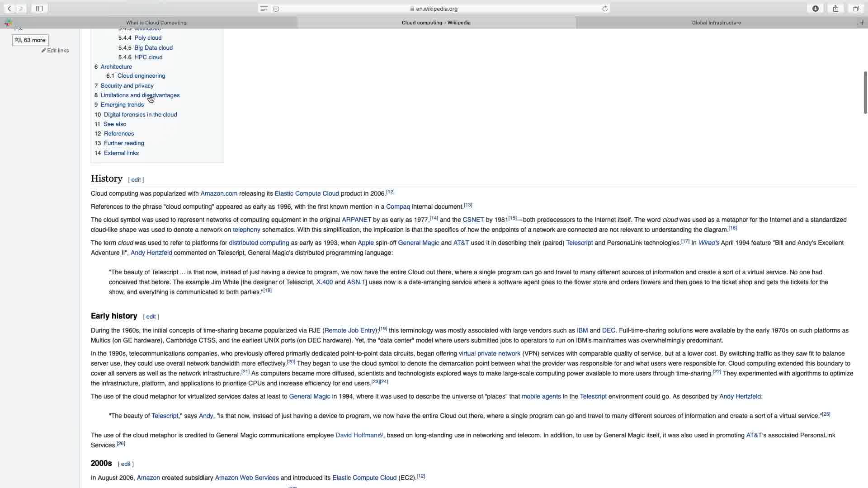Edit the History section
Image resolution: width=868 pixels, height=488 pixels.
136,180
